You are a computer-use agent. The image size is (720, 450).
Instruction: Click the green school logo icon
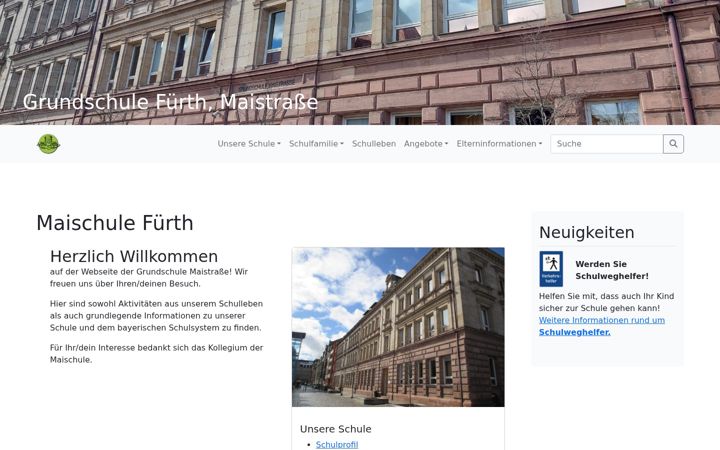pyautogui.click(x=48, y=144)
